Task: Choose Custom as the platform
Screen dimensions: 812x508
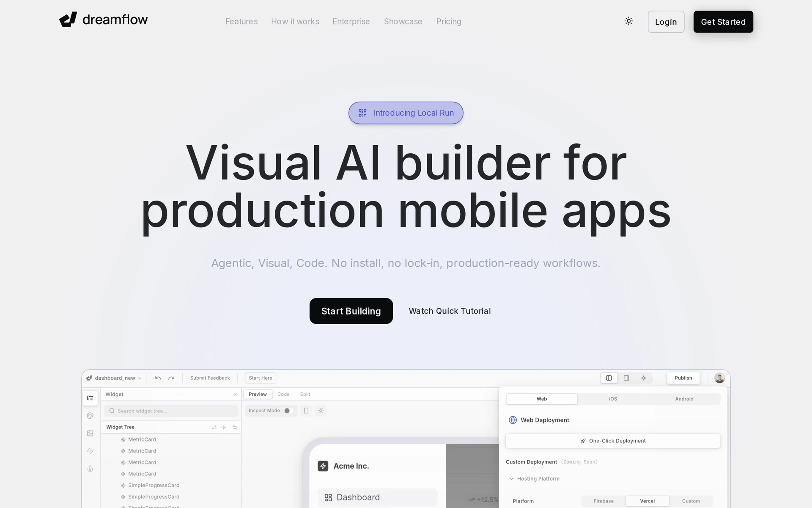Action: [x=691, y=501]
